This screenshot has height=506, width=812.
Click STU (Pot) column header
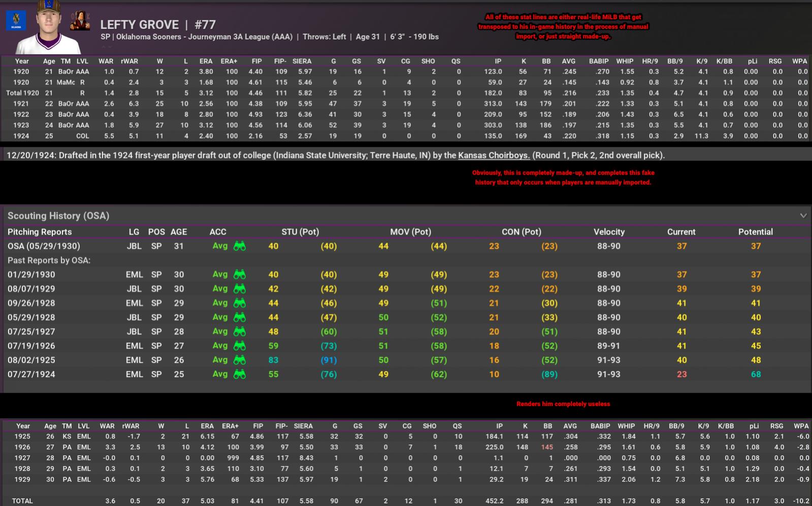point(300,232)
